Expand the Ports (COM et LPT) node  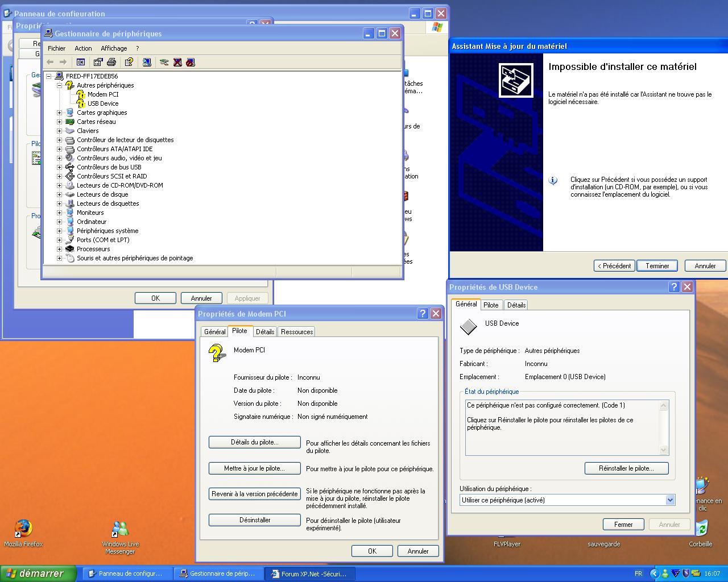59,240
